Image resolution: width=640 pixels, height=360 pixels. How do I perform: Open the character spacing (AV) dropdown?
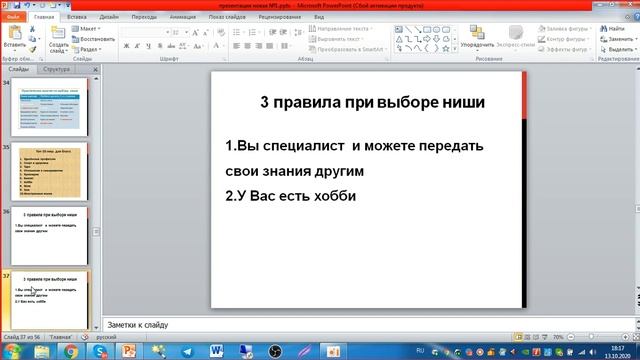click(183, 46)
